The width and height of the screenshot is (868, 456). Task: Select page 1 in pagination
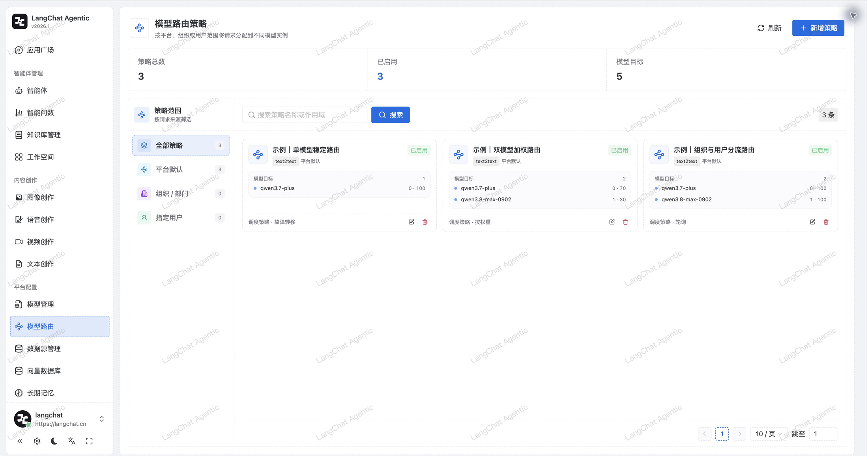coord(722,434)
